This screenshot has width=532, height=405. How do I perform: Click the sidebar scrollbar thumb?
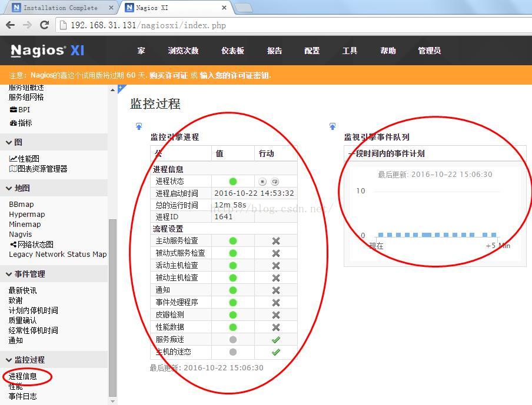click(x=112, y=308)
